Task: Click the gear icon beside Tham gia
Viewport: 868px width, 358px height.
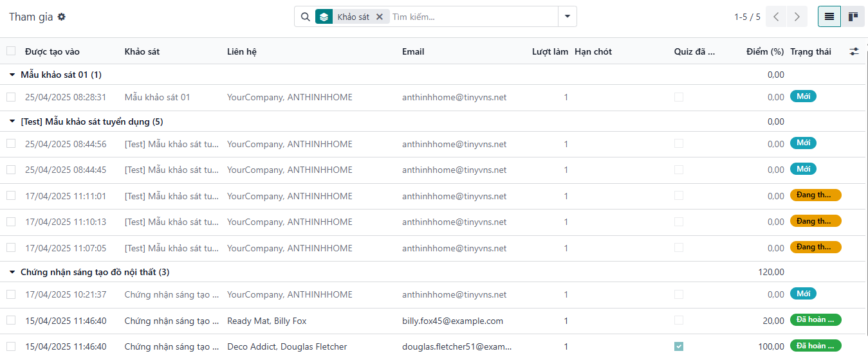Action: click(62, 17)
